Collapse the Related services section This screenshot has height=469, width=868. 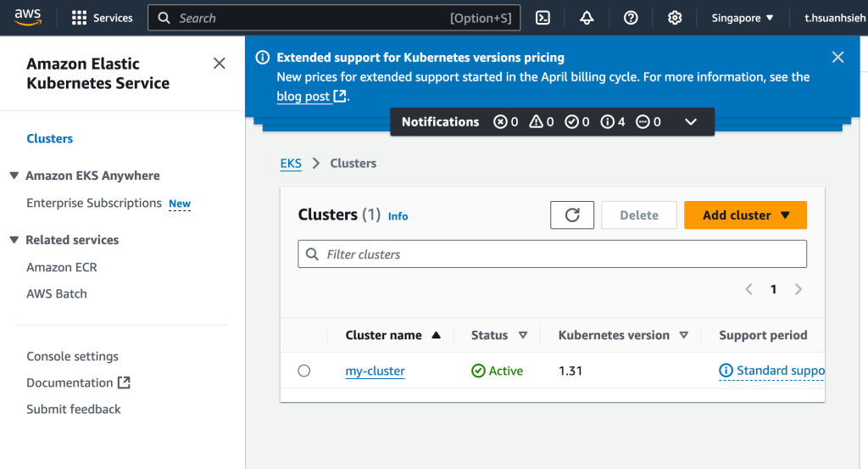coord(14,240)
